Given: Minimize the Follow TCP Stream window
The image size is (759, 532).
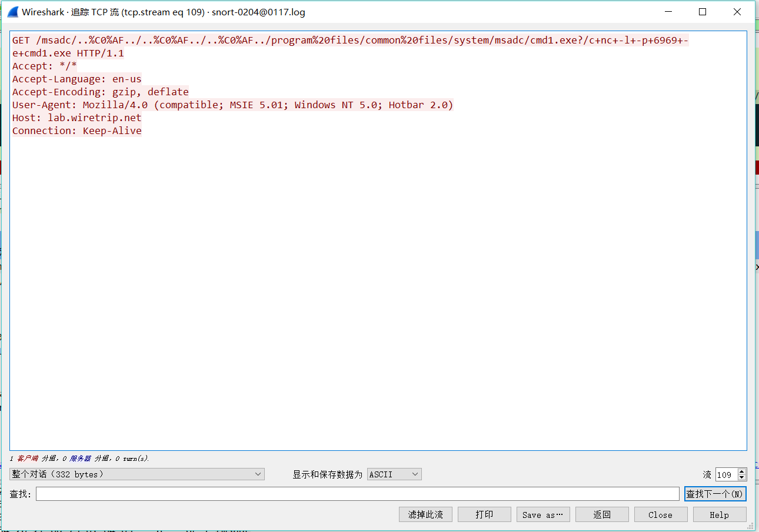Looking at the screenshot, I should (668, 12).
